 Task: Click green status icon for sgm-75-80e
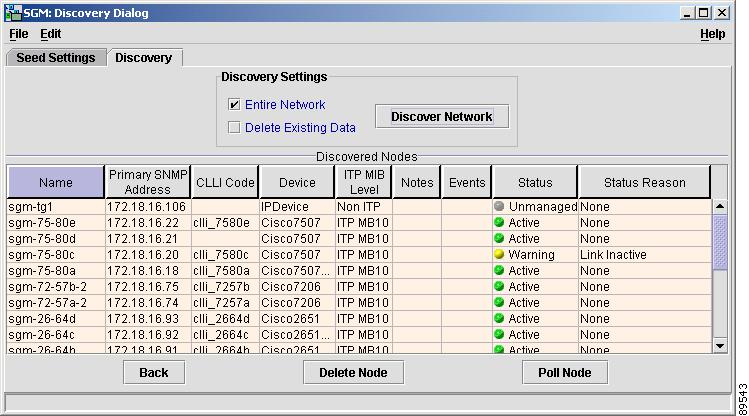(x=499, y=222)
